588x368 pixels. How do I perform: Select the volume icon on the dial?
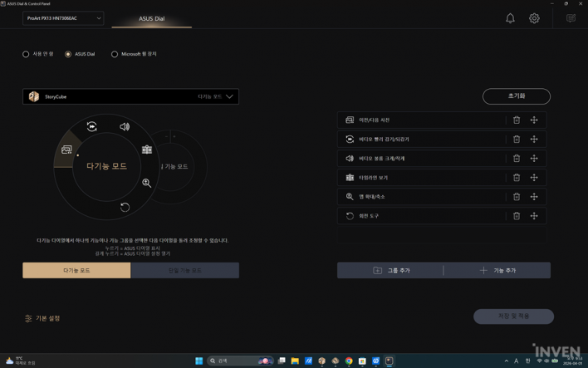click(x=125, y=127)
